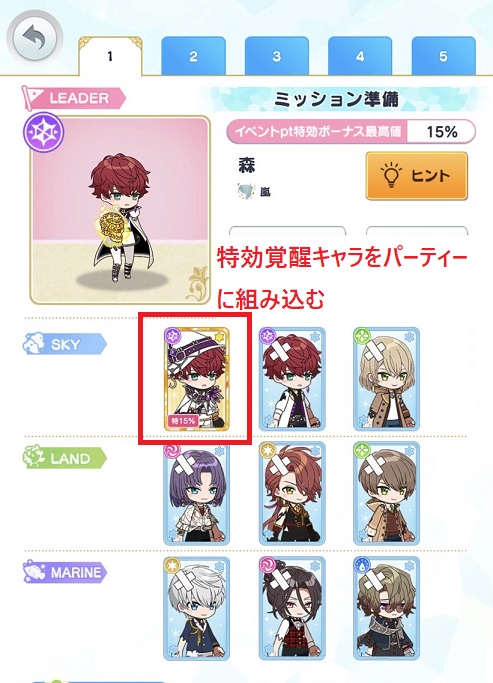The width and height of the screenshot is (493, 683).
Task: Open party tab 4
Action: click(360, 57)
